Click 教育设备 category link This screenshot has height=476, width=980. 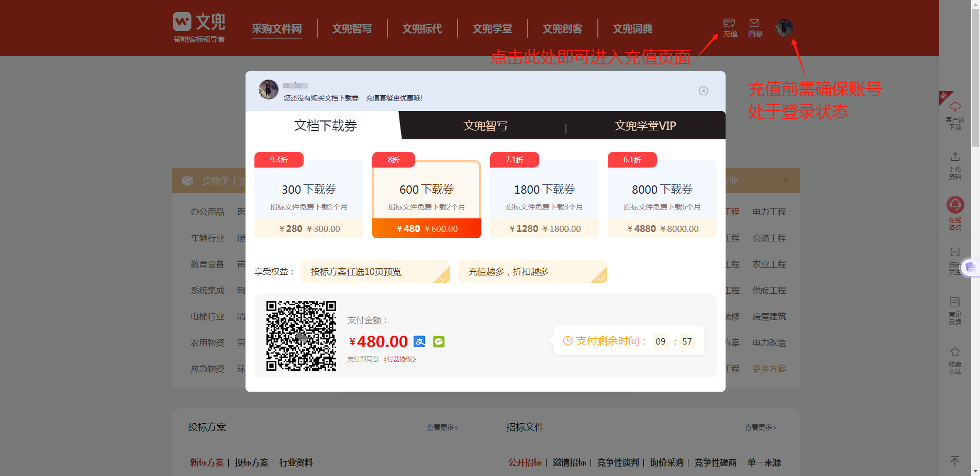pyautogui.click(x=207, y=264)
